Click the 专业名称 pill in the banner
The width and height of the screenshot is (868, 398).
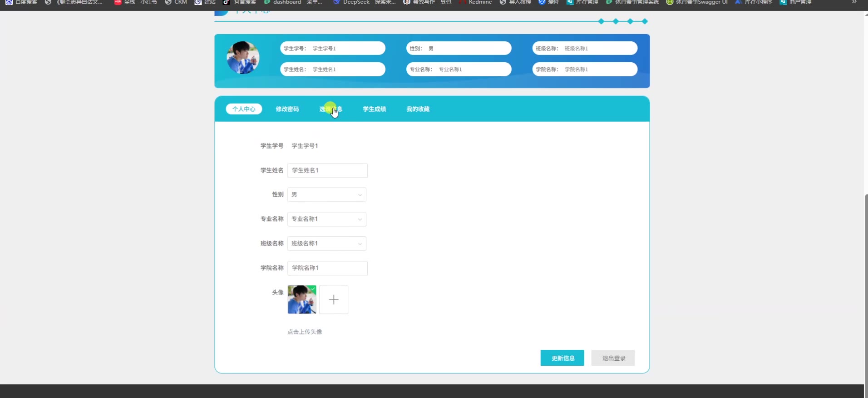point(459,69)
